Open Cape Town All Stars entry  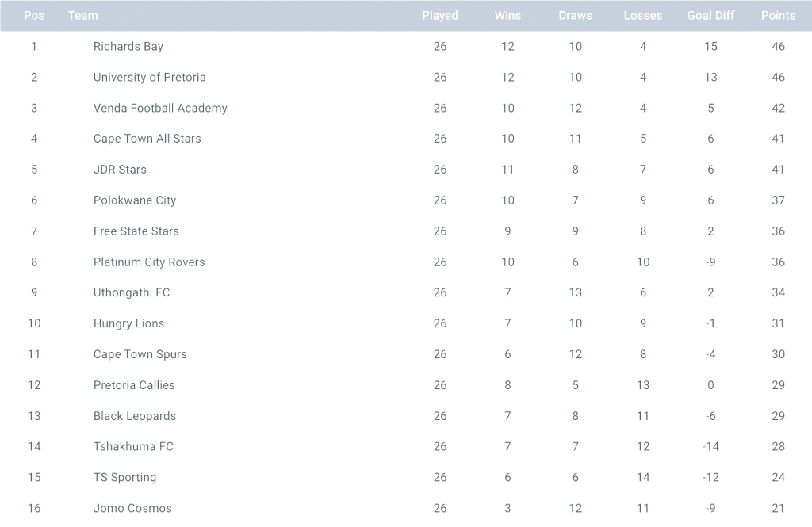tap(147, 139)
